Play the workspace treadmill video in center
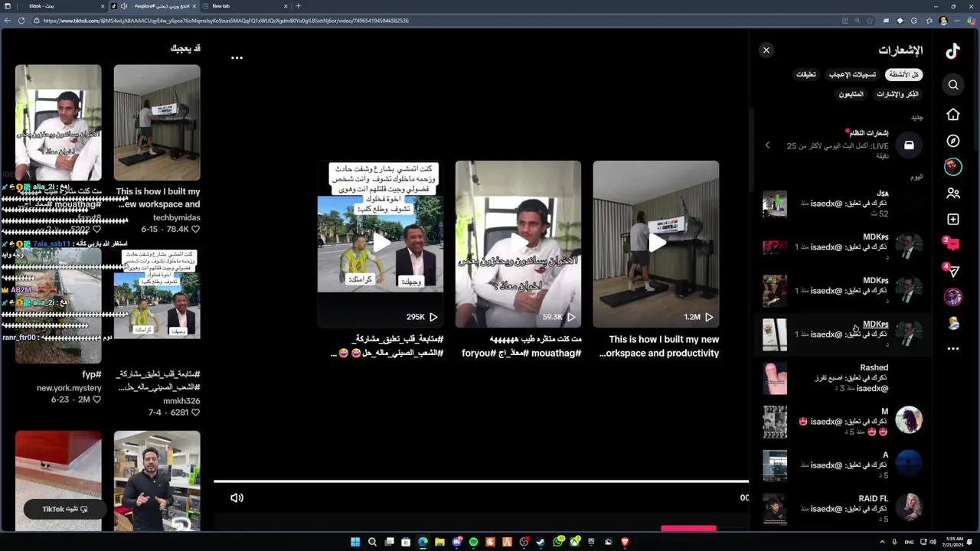Screen dimensions: 980x551 (x=656, y=243)
